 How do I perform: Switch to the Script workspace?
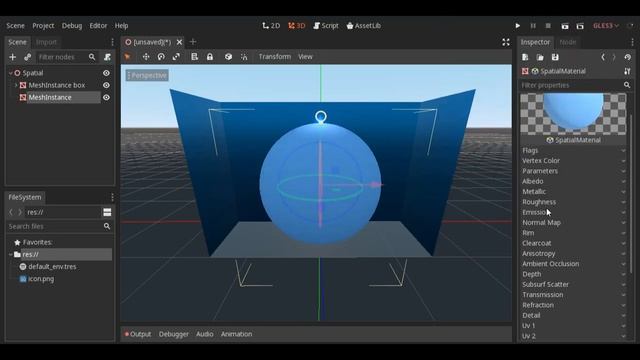pyautogui.click(x=326, y=26)
